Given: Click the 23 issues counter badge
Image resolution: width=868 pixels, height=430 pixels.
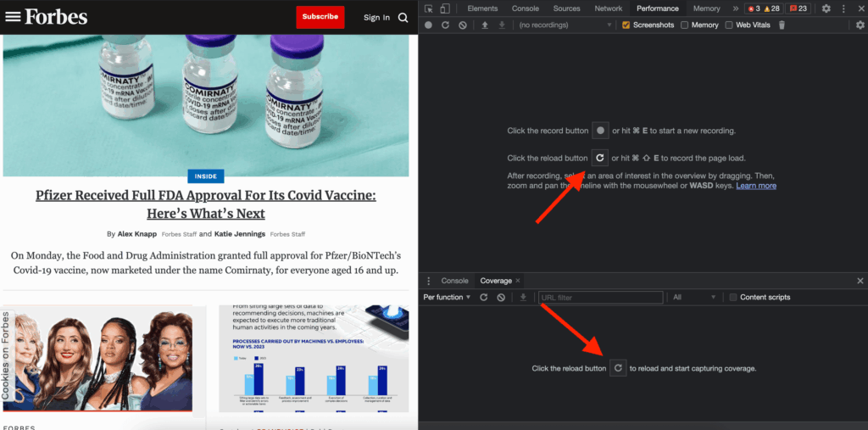Looking at the screenshot, I should [x=798, y=8].
